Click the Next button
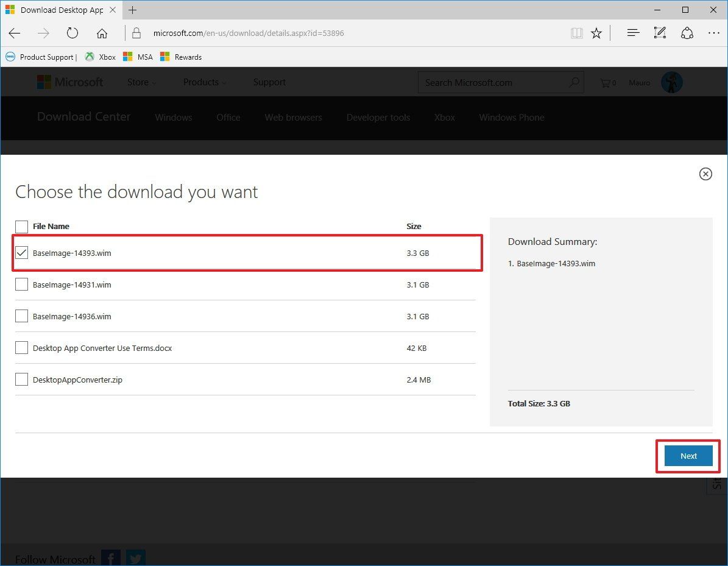This screenshot has width=728, height=566. (688, 456)
